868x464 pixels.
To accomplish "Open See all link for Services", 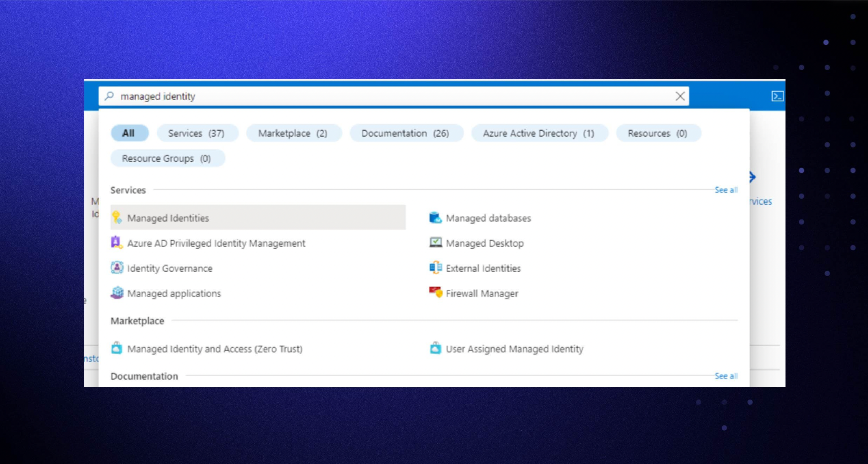I will click(726, 190).
